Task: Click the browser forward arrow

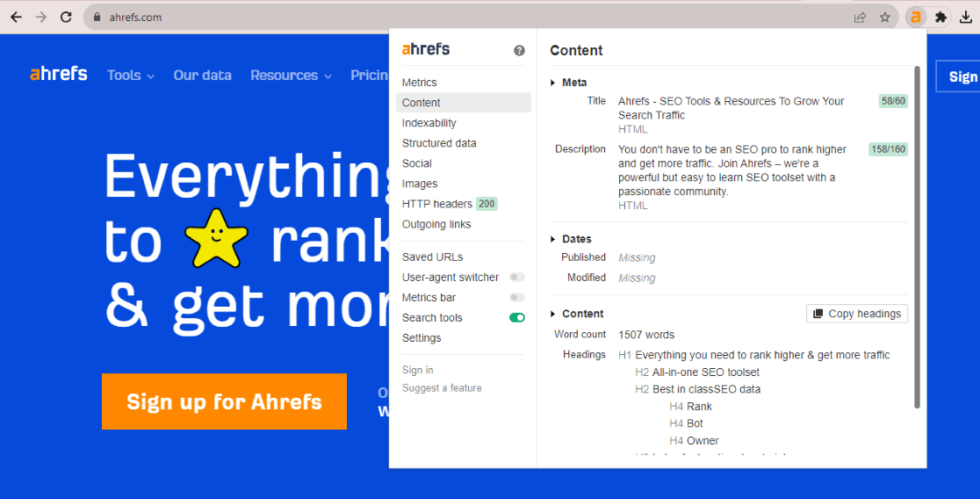Action: 41,18
